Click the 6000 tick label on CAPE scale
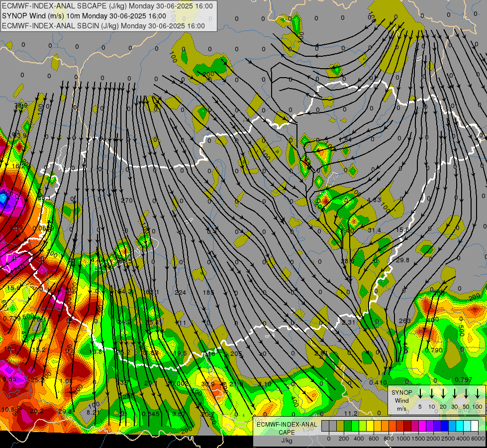Image resolution: width=487 pixels, height=448 pixels. click(478, 439)
